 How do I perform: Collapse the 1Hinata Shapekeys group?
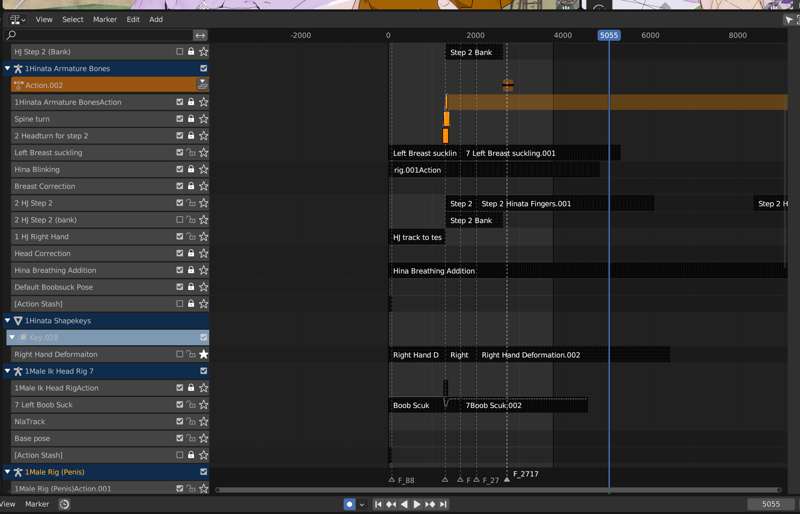pyautogui.click(x=7, y=321)
